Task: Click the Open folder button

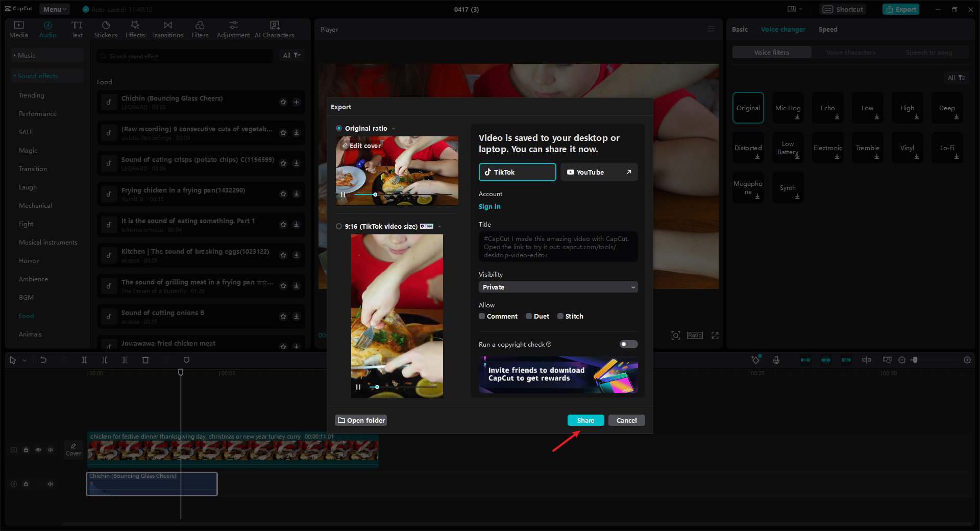Action: pos(361,420)
